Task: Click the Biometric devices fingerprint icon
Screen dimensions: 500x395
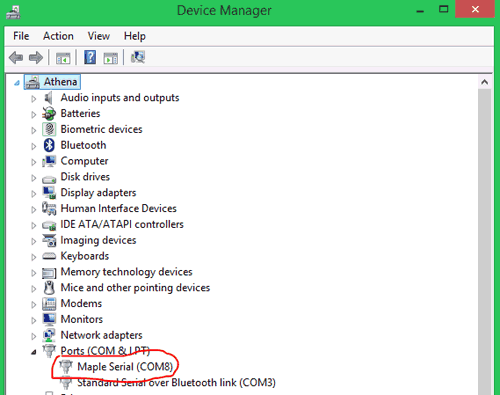Action: coord(49,129)
